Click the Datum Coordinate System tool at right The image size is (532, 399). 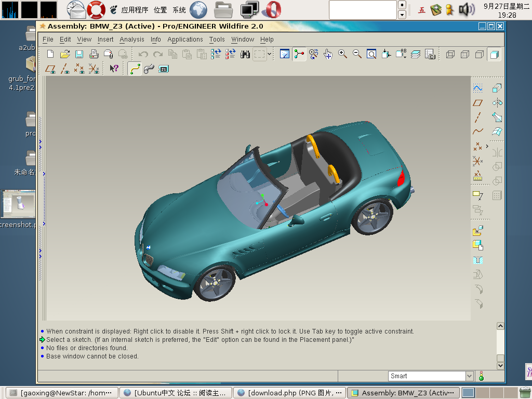pyautogui.click(x=477, y=161)
